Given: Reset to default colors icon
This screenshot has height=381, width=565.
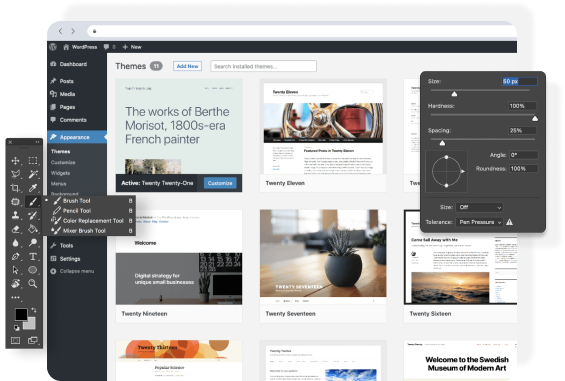Looking at the screenshot, I should pos(16,328).
